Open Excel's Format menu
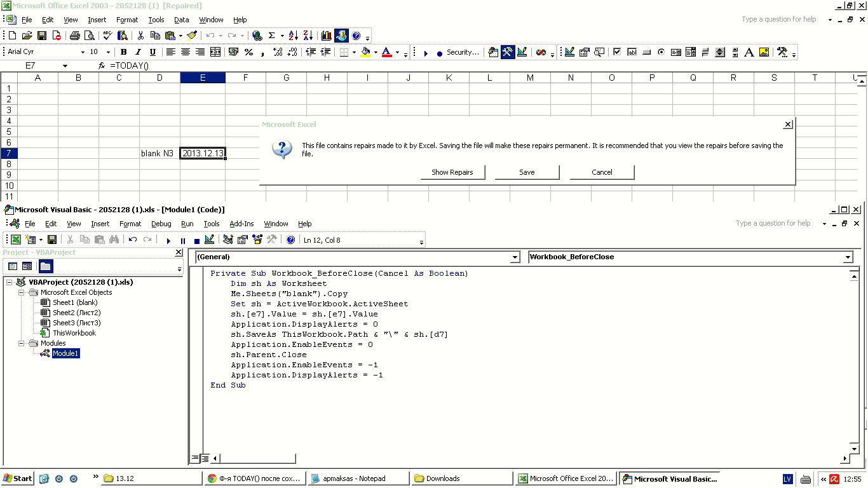The height and width of the screenshot is (488, 868). point(127,20)
